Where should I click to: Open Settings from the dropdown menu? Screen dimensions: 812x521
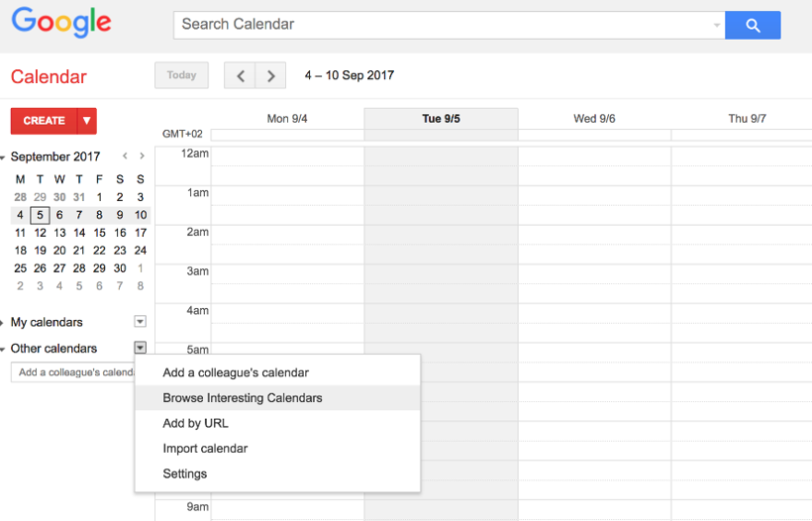185,473
